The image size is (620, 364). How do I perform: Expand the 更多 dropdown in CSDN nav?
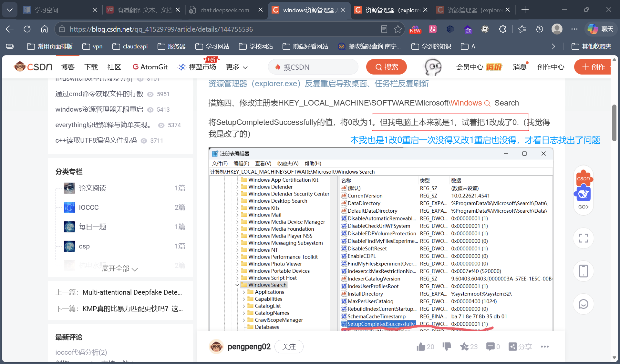(237, 67)
